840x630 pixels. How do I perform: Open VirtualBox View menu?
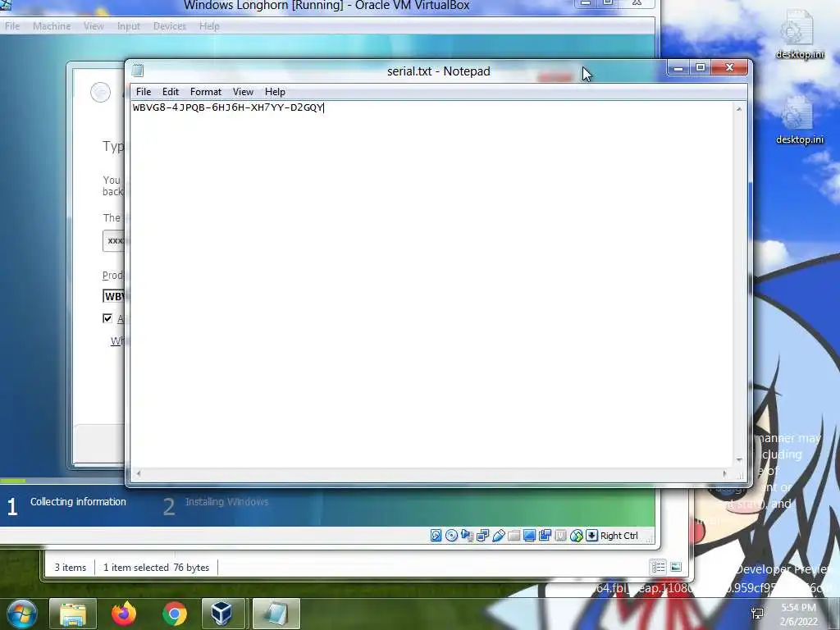[x=94, y=25]
